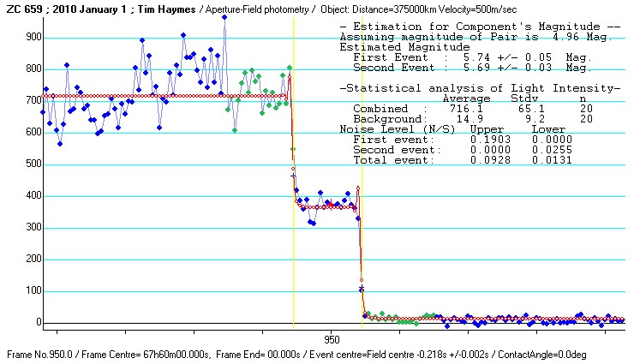Click the first yellow vertical event line

[x=293, y=214]
